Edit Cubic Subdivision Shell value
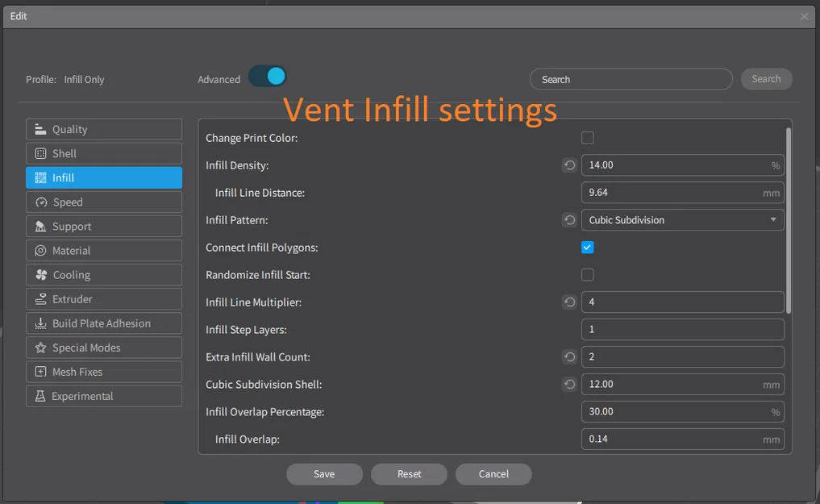Viewport: 820px width, 504px height. 682,385
